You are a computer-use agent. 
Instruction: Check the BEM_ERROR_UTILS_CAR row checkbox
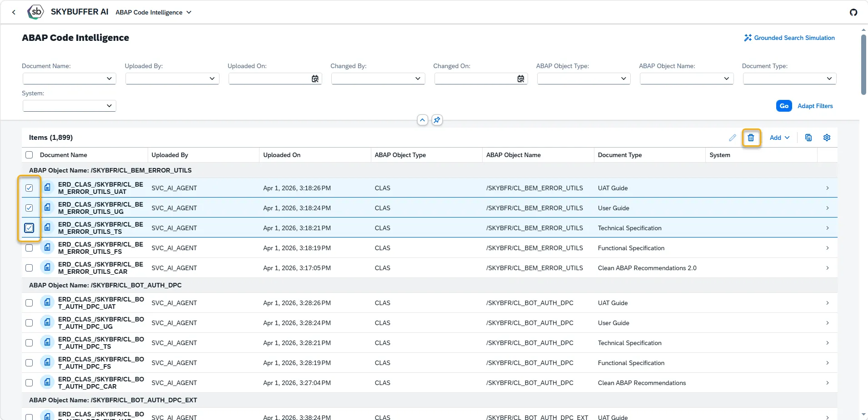pyautogui.click(x=29, y=268)
